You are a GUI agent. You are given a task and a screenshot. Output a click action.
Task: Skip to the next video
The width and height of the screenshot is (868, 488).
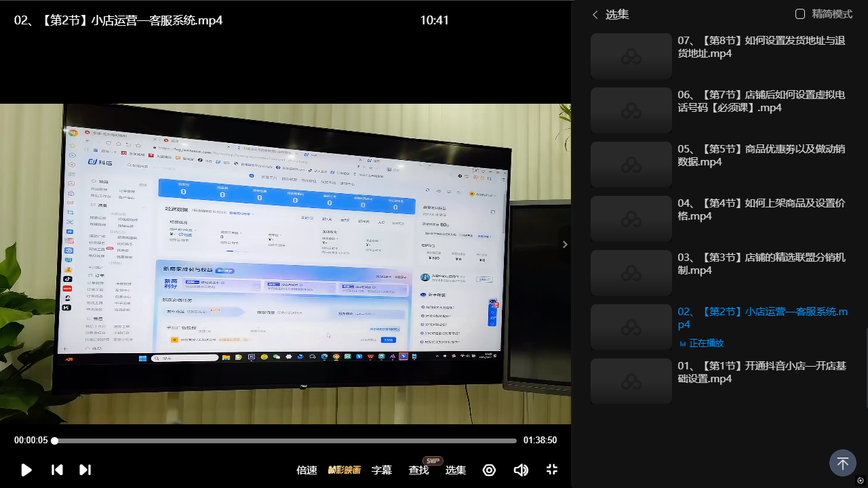(x=85, y=470)
